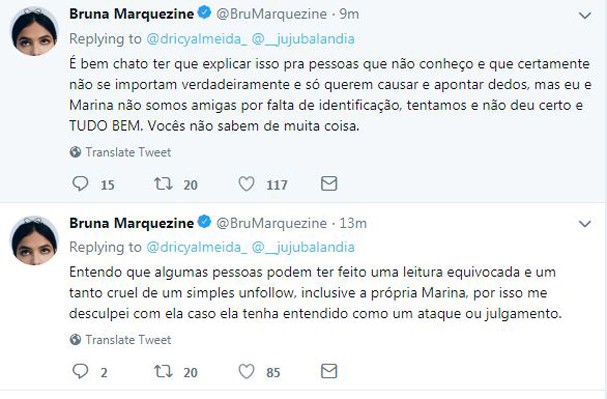Open dropdown chevron on 9m tweet
The height and width of the screenshot is (399, 607).
585,15
